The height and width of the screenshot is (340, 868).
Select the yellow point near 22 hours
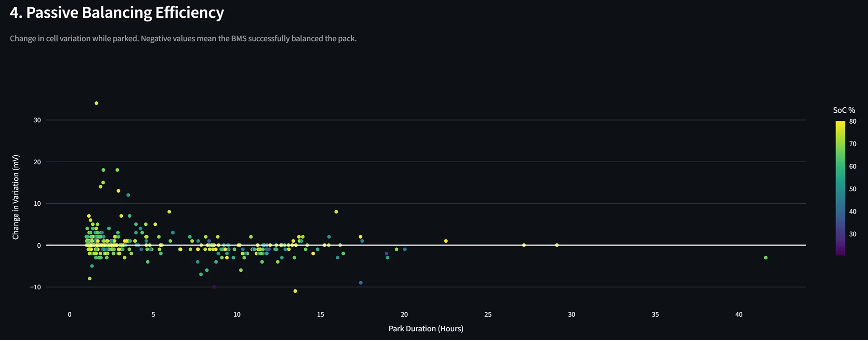pos(446,241)
